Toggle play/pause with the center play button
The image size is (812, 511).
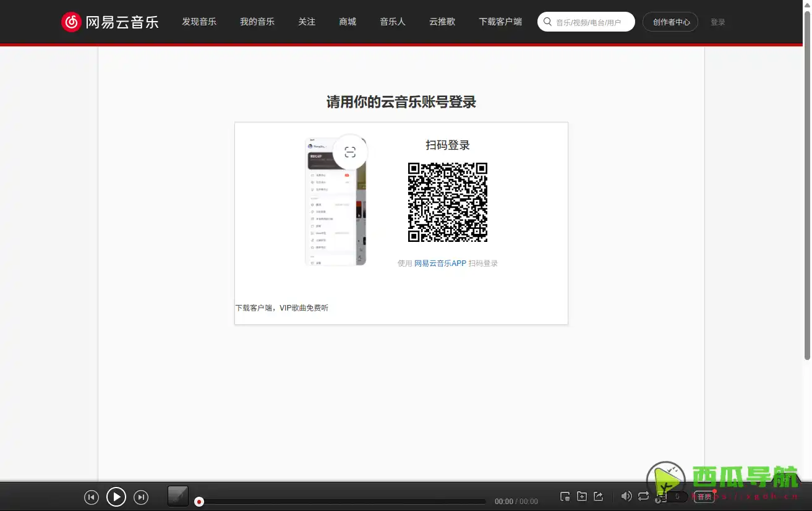tap(116, 497)
